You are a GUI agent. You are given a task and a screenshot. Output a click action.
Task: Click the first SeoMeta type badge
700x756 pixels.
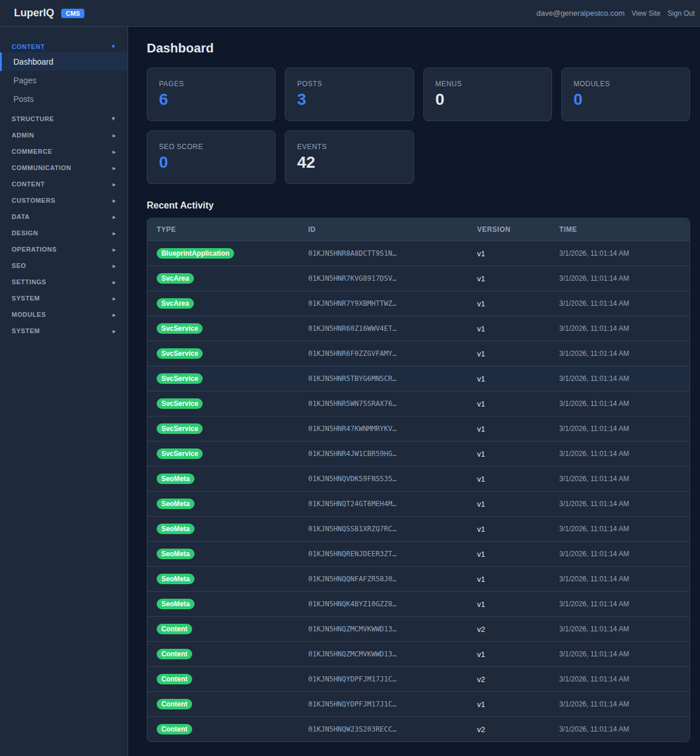[x=175, y=478]
